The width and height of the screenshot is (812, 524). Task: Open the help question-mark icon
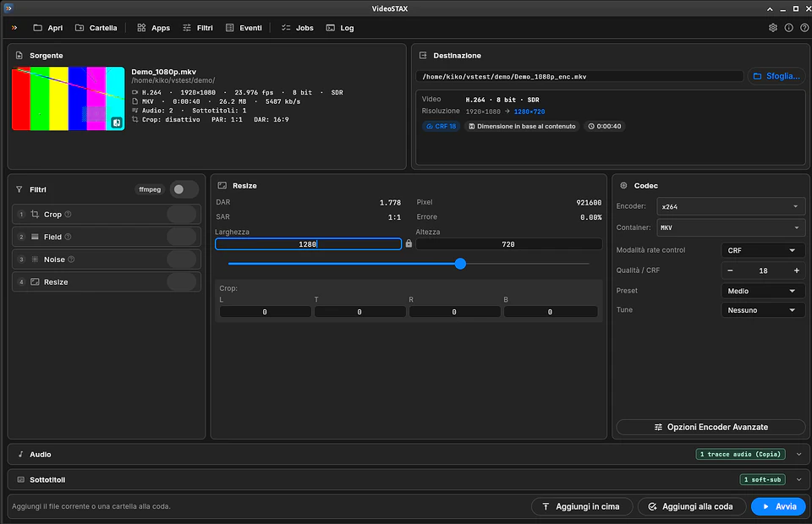pyautogui.click(x=804, y=28)
